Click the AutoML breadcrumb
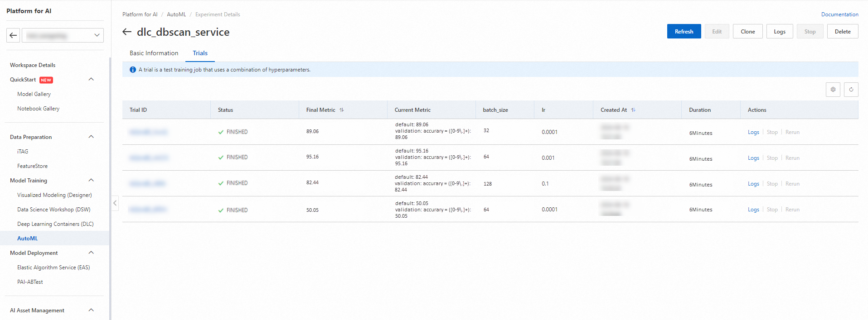 tap(176, 14)
